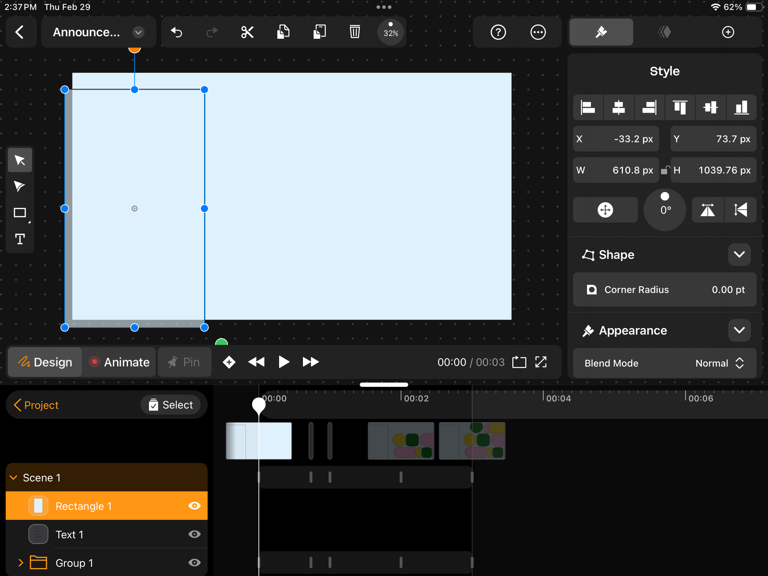
Task: Select the direct selection arrow tool
Action: [20, 186]
